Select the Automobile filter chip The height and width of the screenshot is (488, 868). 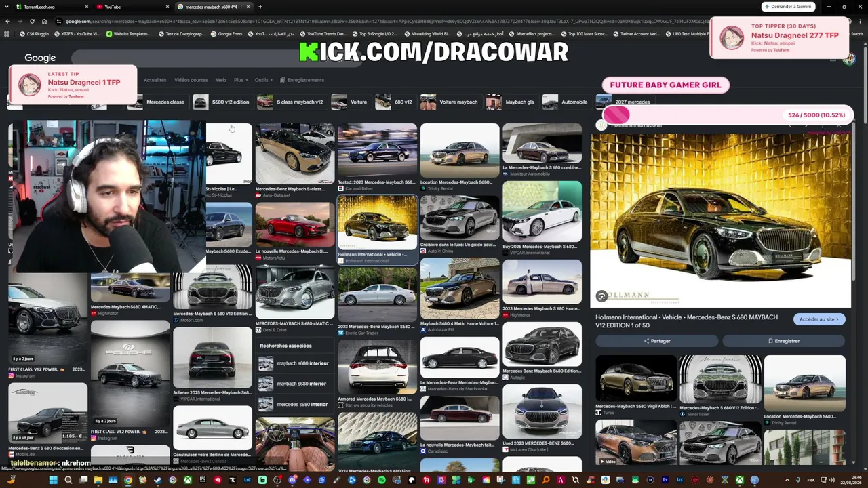tap(566, 102)
